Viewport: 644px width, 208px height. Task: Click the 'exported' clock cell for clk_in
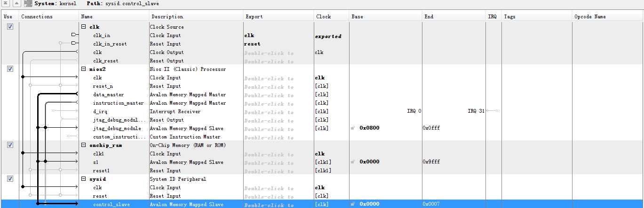coord(328,36)
